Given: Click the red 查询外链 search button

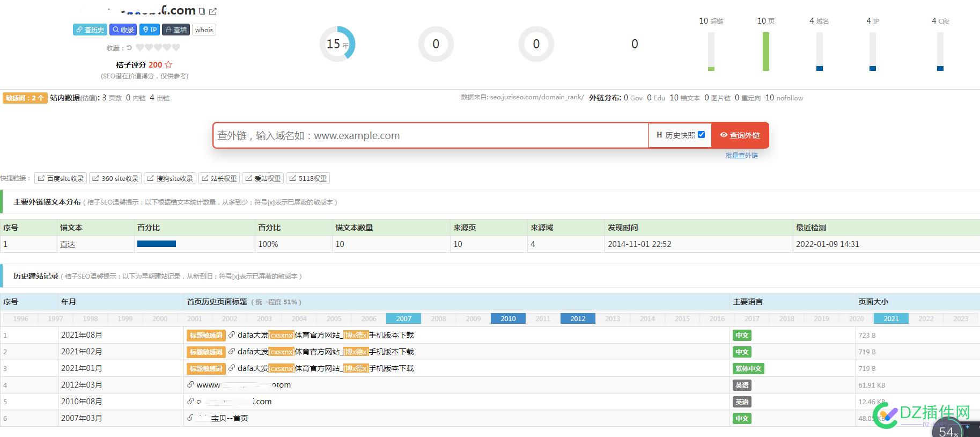Looking at the screenshot, I should [x=740, y=135].
